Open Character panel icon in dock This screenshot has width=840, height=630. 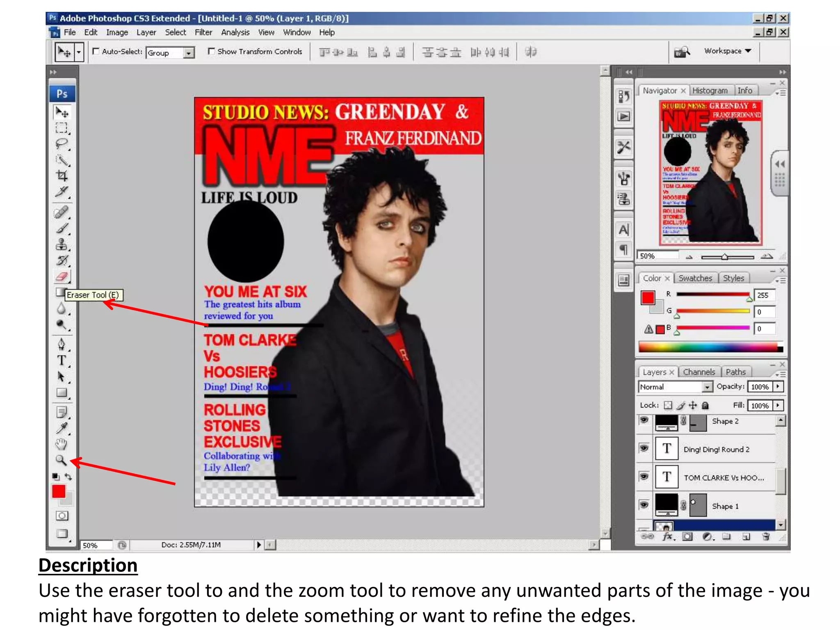(x=624, y=230)
